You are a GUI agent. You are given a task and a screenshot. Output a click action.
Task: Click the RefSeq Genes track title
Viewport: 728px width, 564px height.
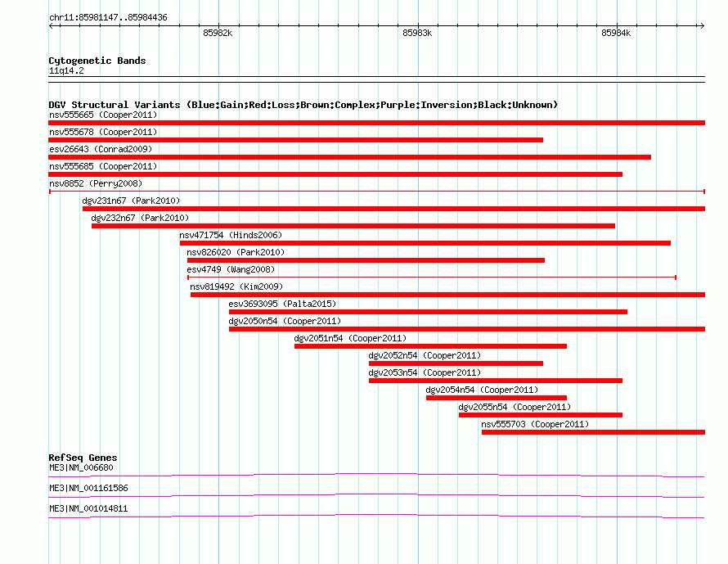click(83, 458)
